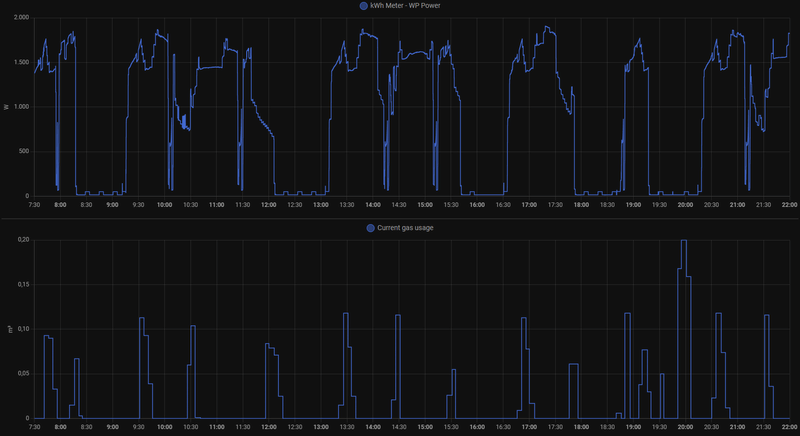The width and height of the screenshot is (800, 436).
Task: Click the 2.000 label on the power chart axis
Action: [21, 18]
